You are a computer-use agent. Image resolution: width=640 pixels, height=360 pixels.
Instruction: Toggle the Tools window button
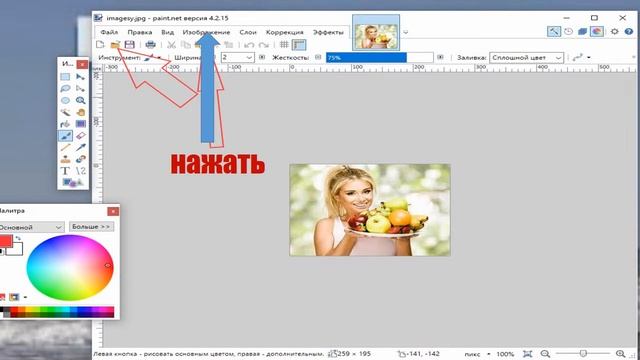(x=554, y=31)
